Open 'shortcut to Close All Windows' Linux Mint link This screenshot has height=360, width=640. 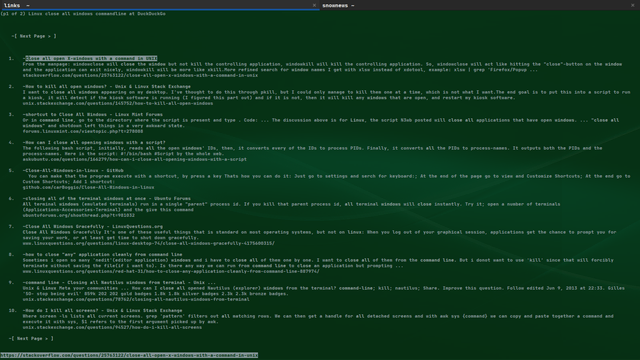[x=94, y=115]
